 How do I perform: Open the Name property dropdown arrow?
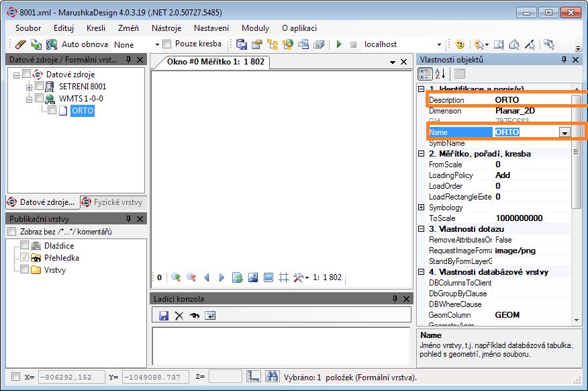(x=565, y=132)
